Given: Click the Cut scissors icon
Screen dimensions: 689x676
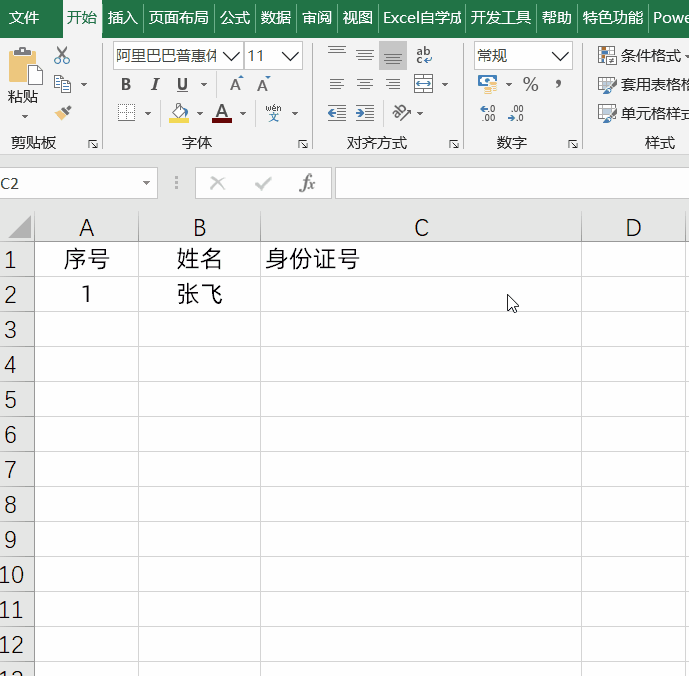Looking at the screenshot, I should (62, 56).
